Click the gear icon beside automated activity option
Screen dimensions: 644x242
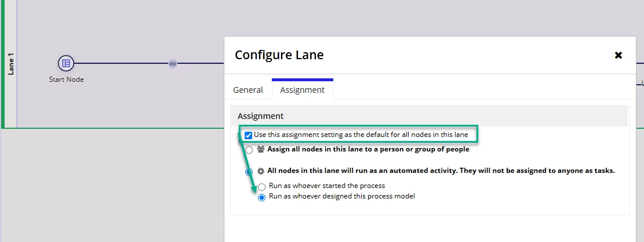[x=261, y=171]
